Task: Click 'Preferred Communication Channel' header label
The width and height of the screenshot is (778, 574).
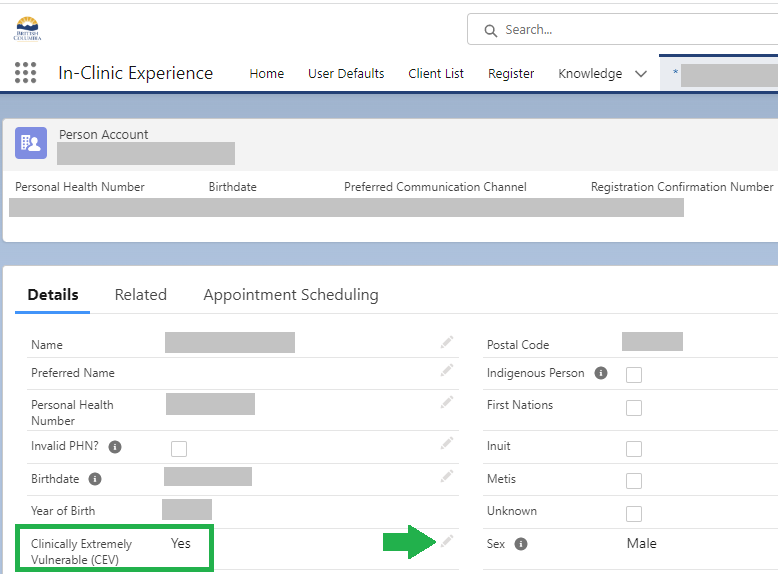Action: pos(435,187)
